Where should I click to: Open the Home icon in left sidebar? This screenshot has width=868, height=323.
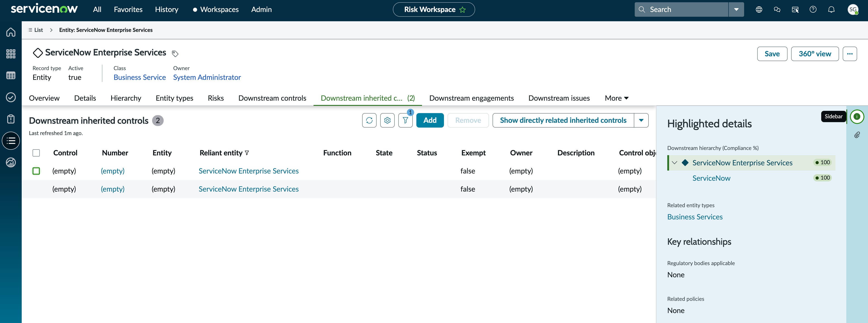(11, 32)
